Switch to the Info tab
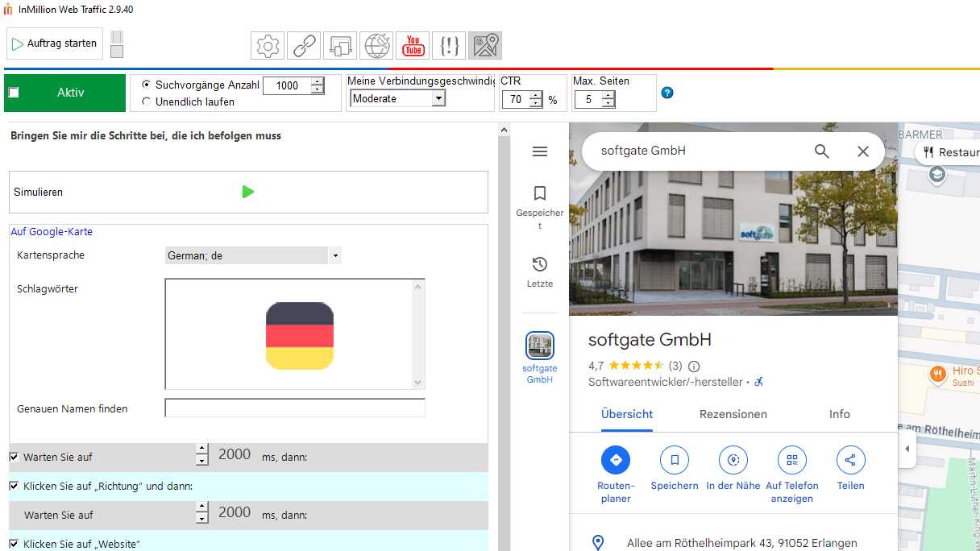980x551 pixels. tap(839, 414)
